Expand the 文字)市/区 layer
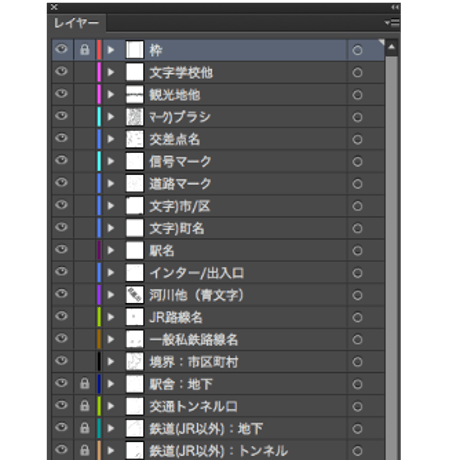 pyautogui.click(x=111, y=206)
